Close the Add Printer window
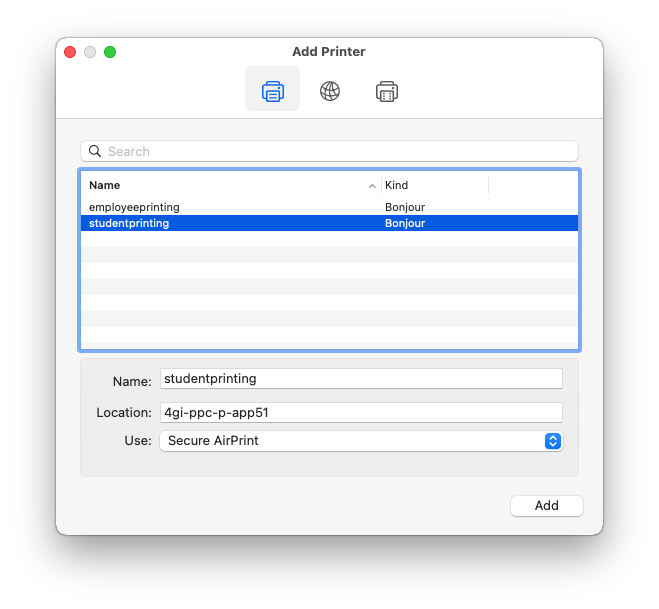The image size is (659, 609). [x=70, y=52]
